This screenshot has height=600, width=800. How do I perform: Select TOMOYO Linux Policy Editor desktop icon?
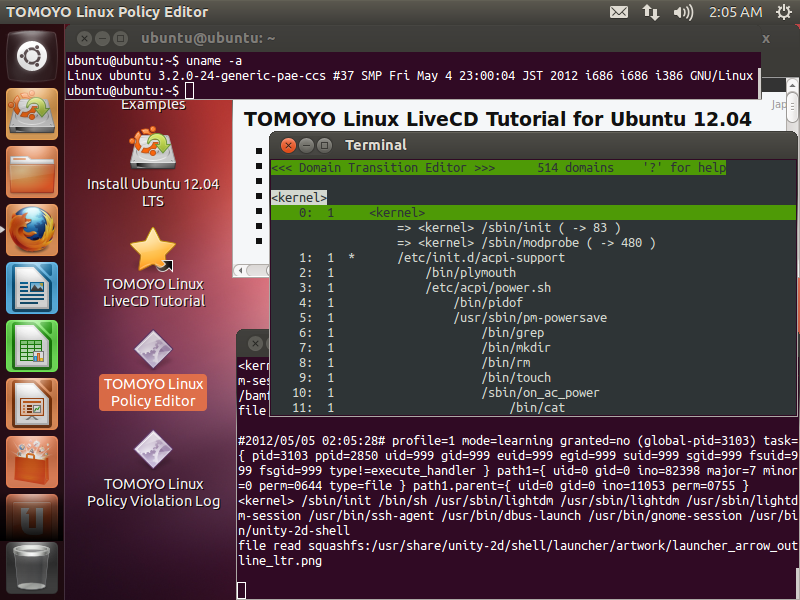pos(153,370)
